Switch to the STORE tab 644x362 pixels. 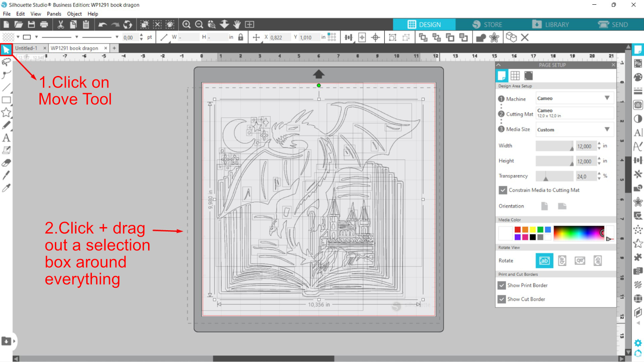click(x=487, y=24)
